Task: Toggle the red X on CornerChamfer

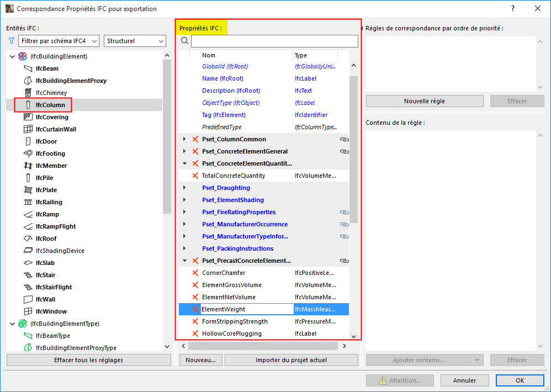Action: (x=195, y=273)
